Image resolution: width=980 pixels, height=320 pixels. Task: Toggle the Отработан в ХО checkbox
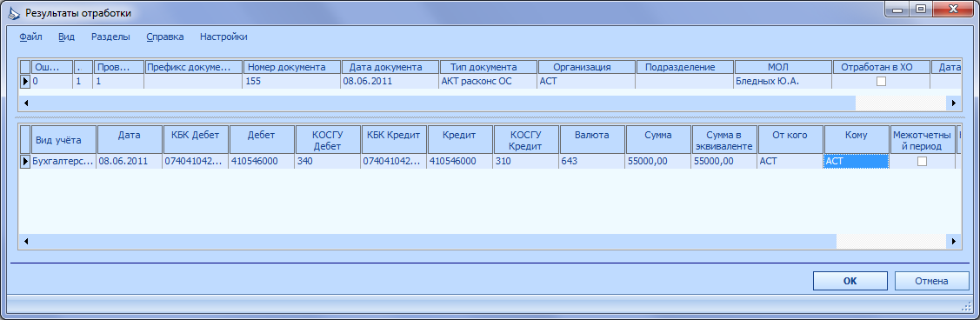[x=881, y=81]
